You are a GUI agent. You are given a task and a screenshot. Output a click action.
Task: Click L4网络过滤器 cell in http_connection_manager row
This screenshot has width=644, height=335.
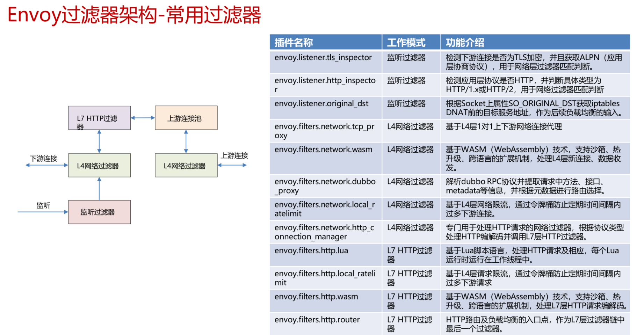pyautogui.click(x=411, y=232)
